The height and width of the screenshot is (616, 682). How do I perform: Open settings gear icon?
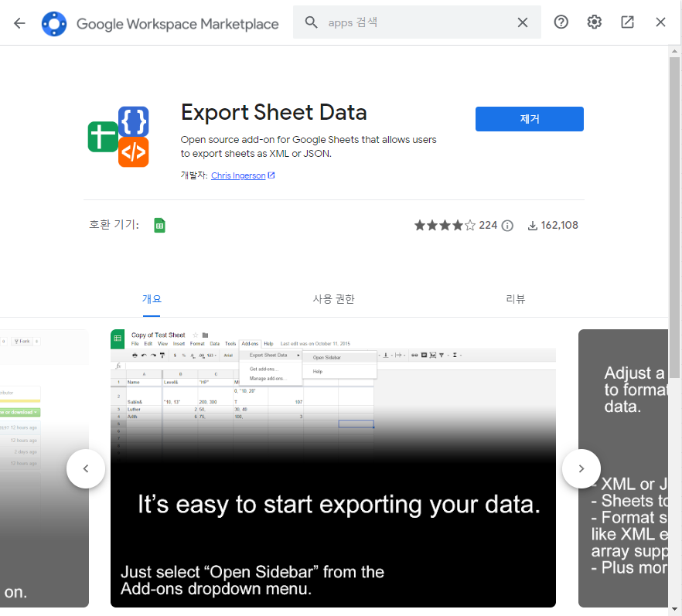[594, 22]
